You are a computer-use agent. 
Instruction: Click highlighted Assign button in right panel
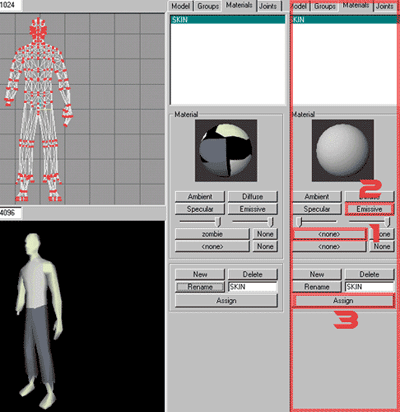click(x=343, y=301)
